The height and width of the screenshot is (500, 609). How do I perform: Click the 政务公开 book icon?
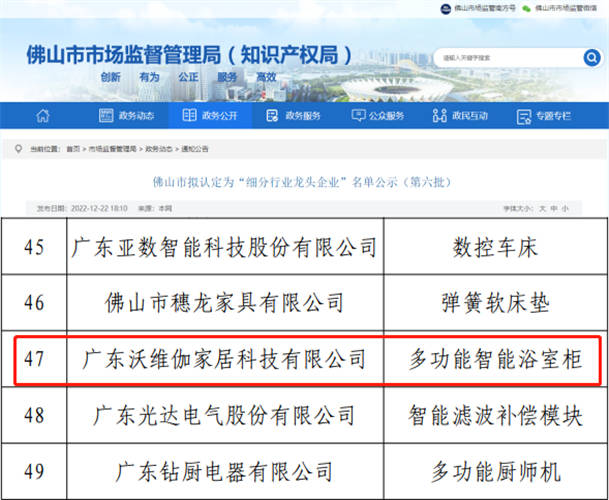189,115
